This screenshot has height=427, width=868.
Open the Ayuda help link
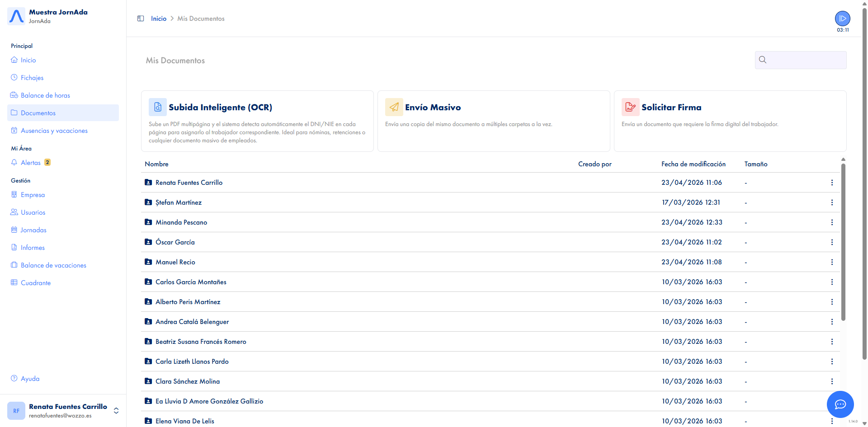pos(30,379)
